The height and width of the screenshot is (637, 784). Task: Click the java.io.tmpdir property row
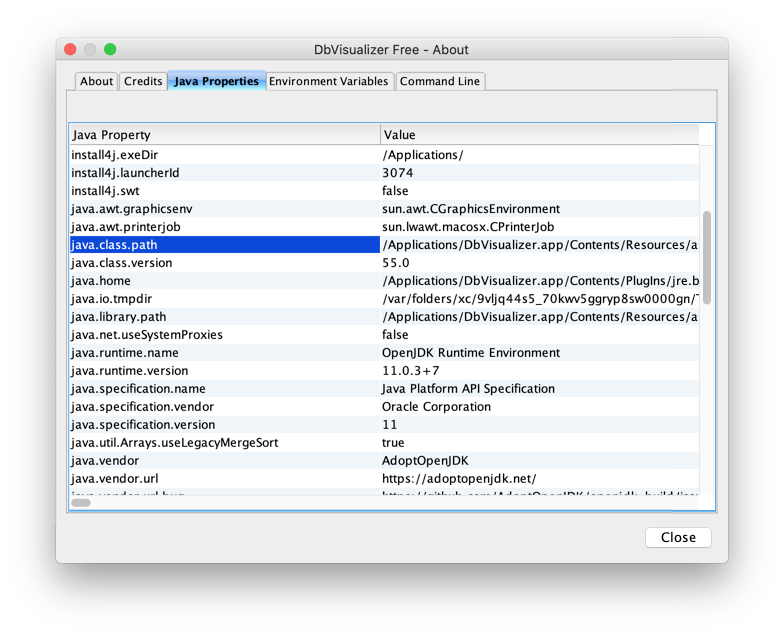(224, 299)
